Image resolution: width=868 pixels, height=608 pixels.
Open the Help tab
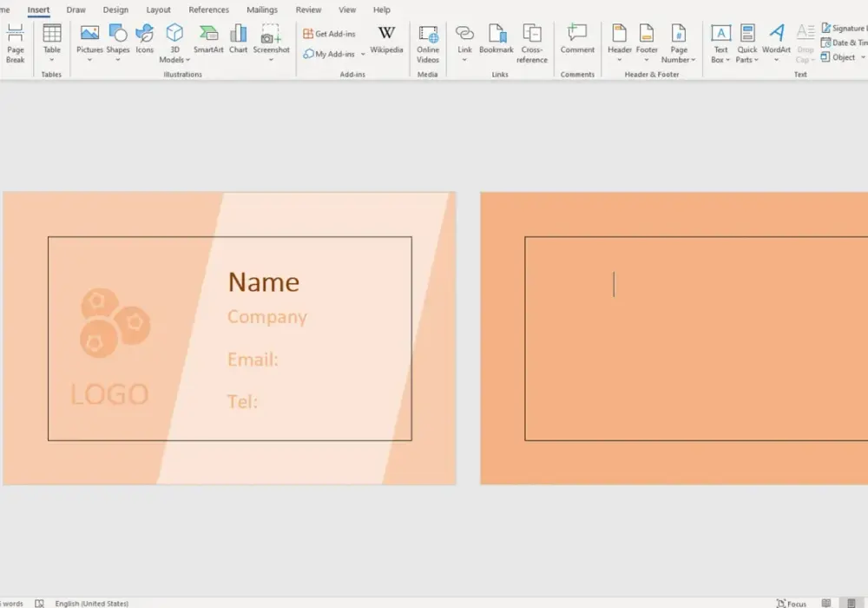point(381,10)
